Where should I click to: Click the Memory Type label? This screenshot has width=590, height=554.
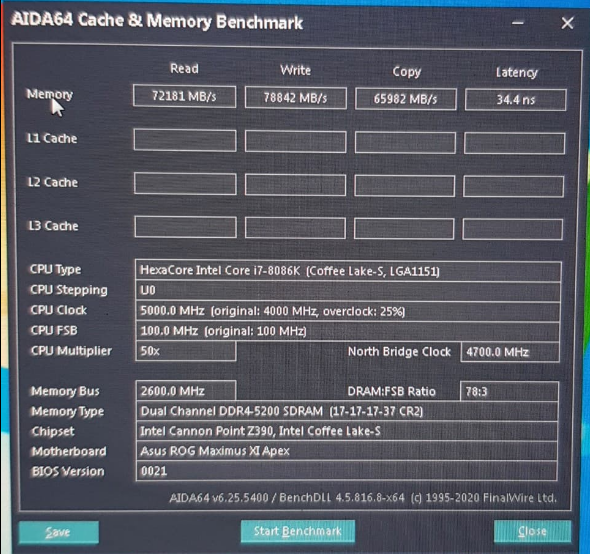(x=68, y=412)
